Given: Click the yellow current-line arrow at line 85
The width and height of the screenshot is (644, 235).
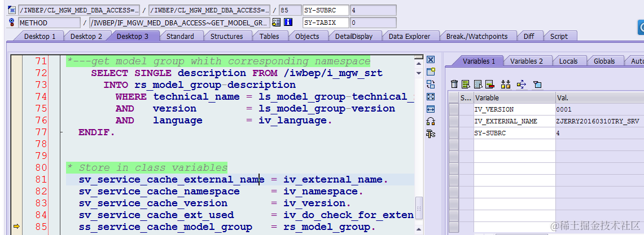Looking at the screenshot, I should point(16,226).
